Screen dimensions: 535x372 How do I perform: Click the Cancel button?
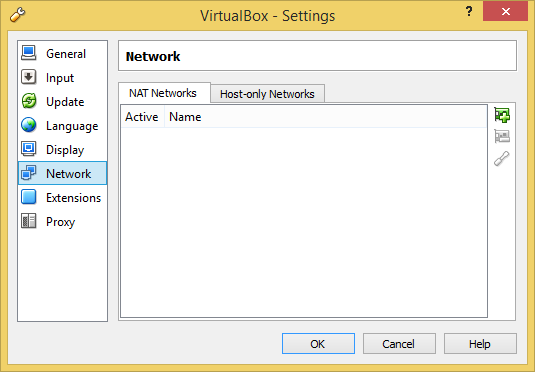click(399, 344)
